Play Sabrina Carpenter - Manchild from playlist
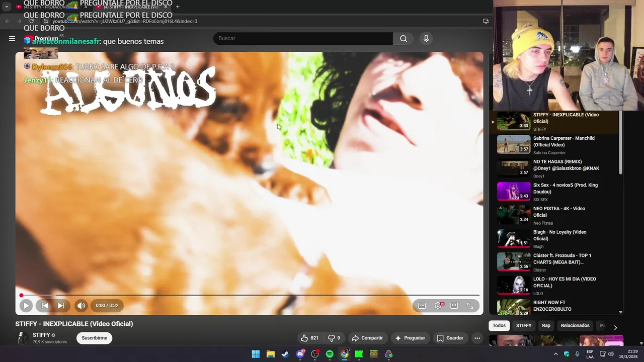Viewport: 644px width, 362px height. [553, 145]
